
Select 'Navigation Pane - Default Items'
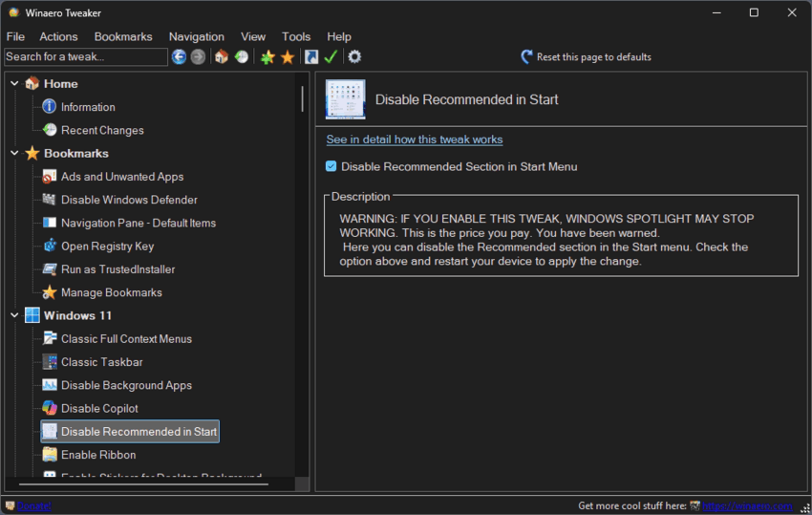click(139, 223)
